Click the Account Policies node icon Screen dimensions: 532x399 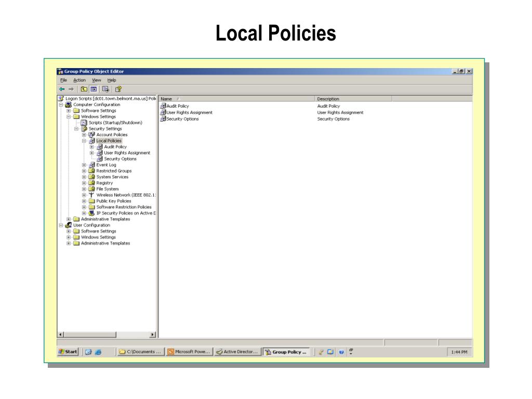pos(91,135)
